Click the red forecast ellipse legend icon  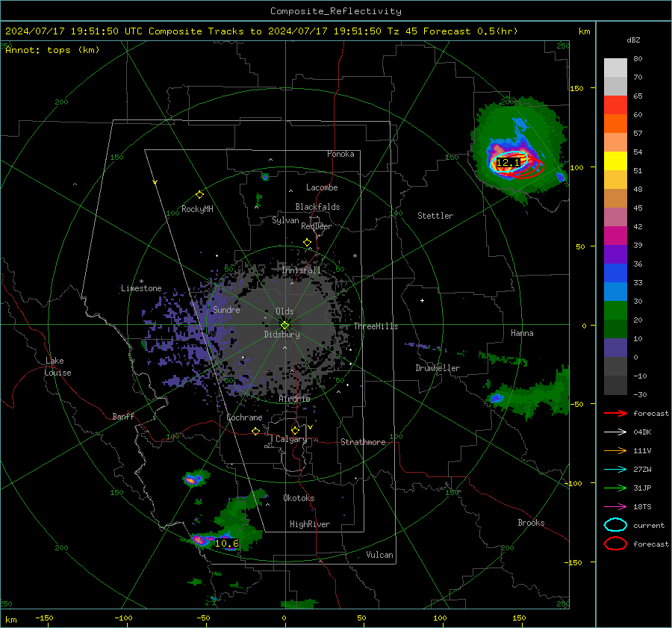[x=615, y=544]
